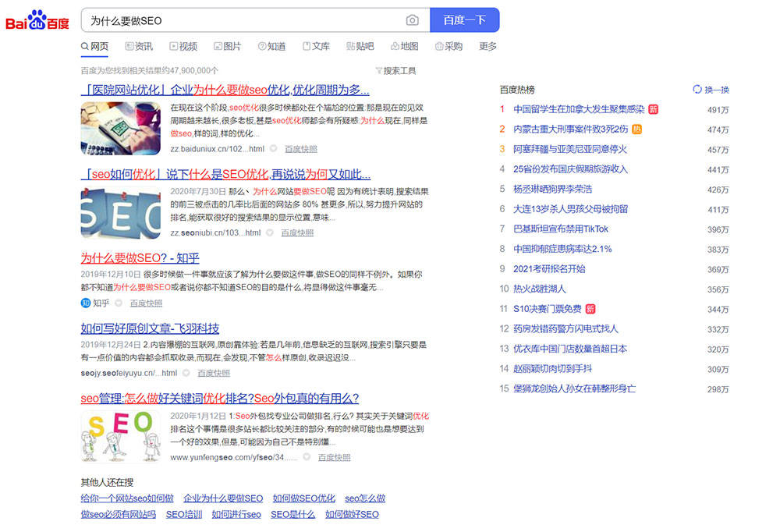The height and width of the screenshot is (532, 780).
Task: Open 如何写好原创文章-飞羽科技 result
Action: pyautogui.click(x=151, y=328)
